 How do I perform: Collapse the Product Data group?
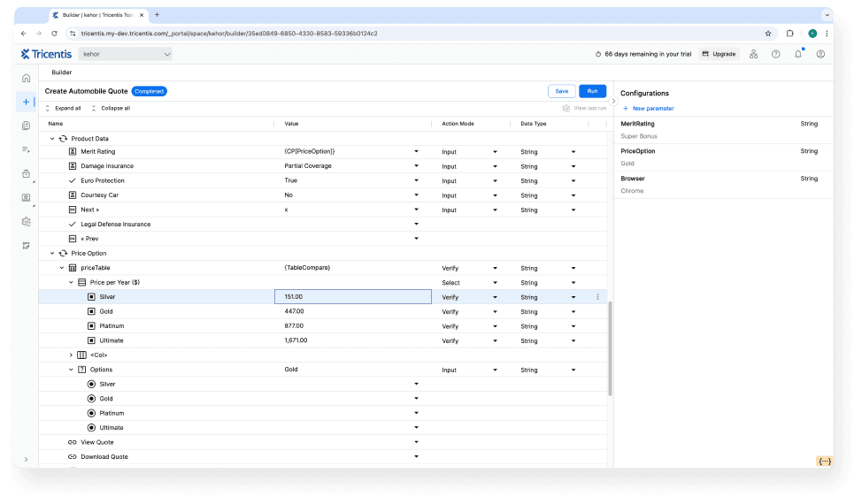[52, 139]
